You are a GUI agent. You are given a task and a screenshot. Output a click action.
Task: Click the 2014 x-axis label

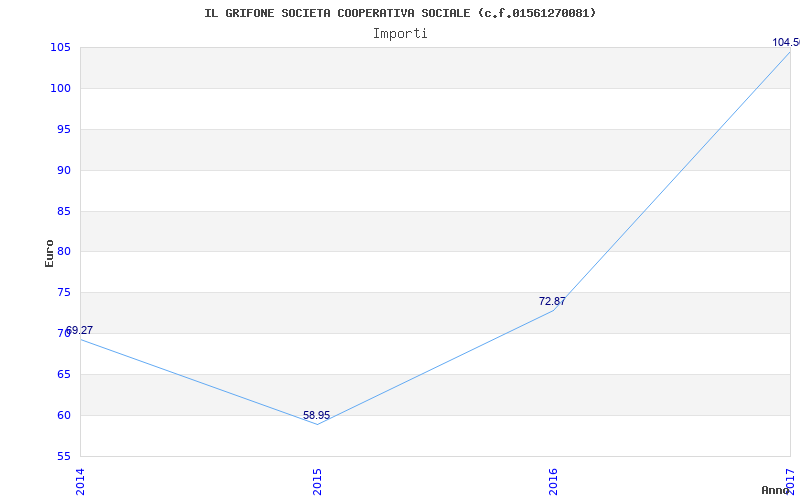80,482
